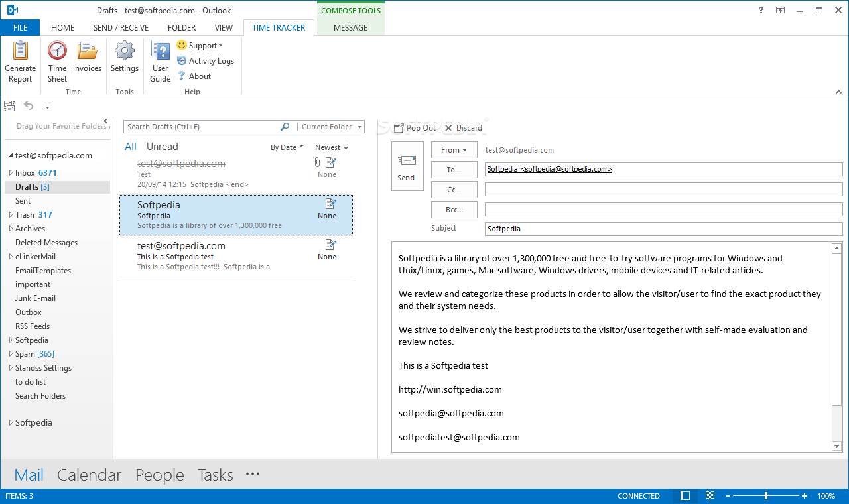Click the Undo arrow in quick access toolbar
This screenshot has height=504, width=849.
pyautogui.click(x=29, y=105)
